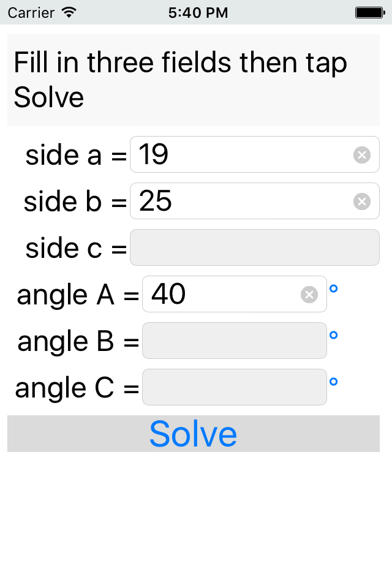Clear the side a field value
392x588 pixels.
[362, 155]
